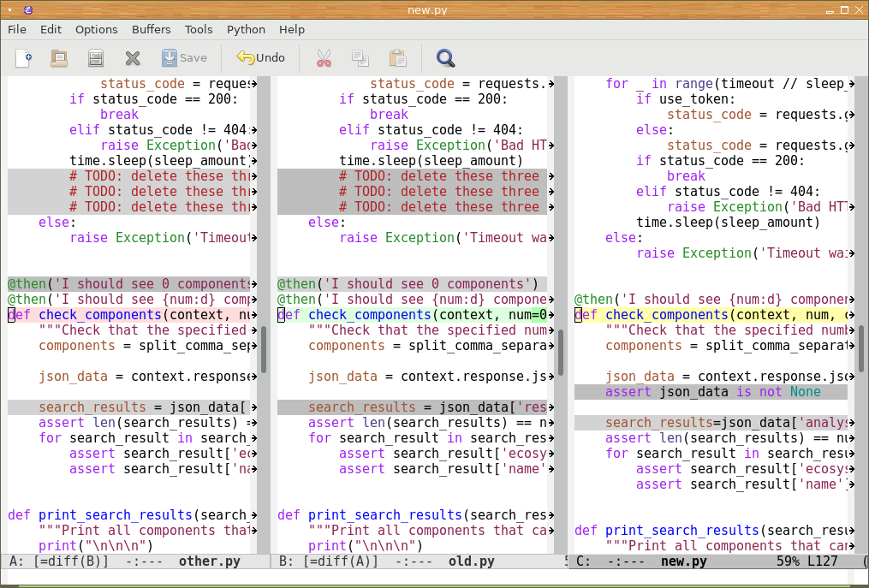Click the other.py pane scrollbar thumb

click(265, 348)
